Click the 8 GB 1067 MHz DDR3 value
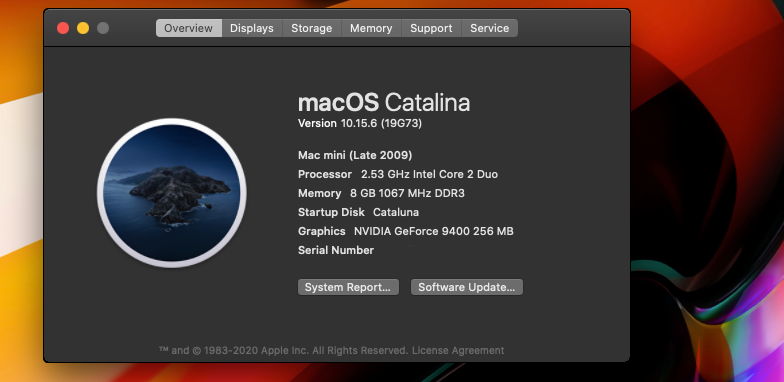Screen dimensions: 784x382 (x=407, y=193)
